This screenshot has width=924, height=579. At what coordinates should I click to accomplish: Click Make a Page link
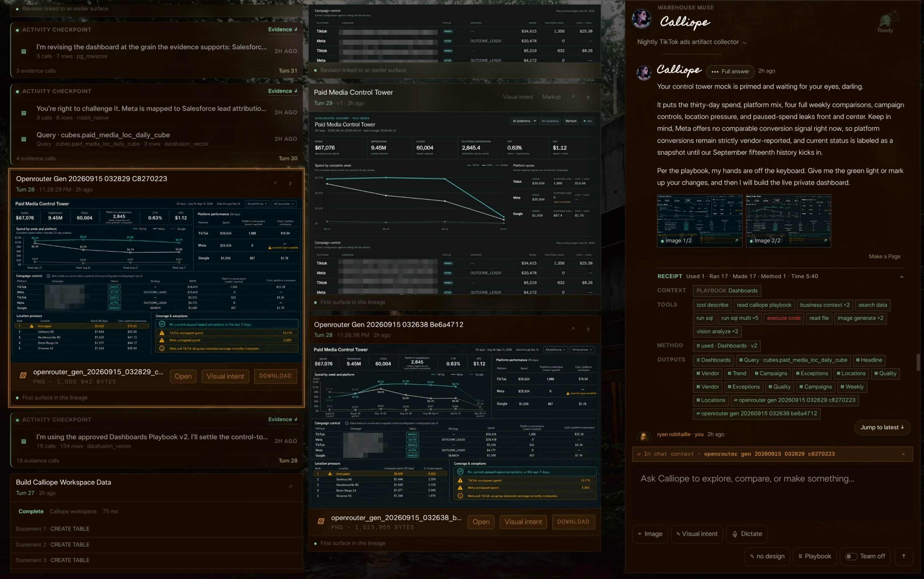click(884, 257)
